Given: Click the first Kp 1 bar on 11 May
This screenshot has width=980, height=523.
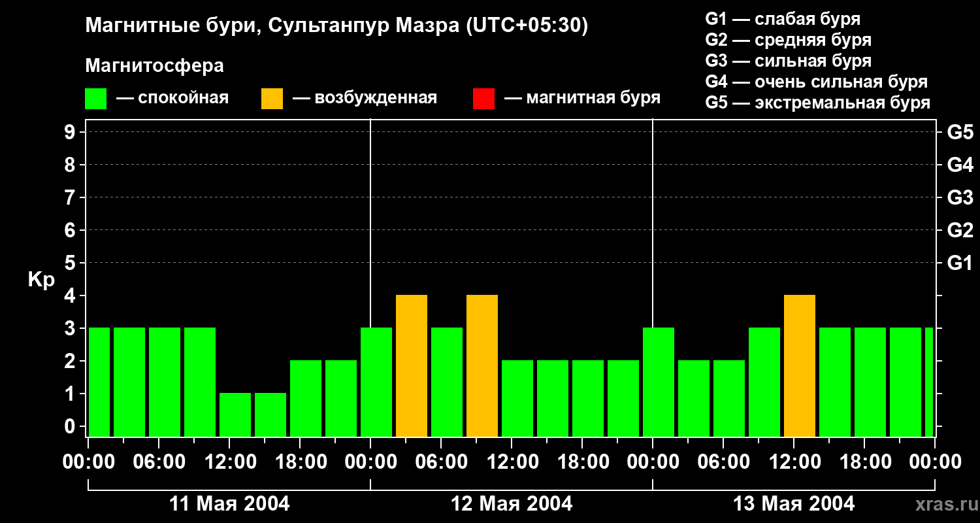Looking at the screenshot, I should 235,415.
